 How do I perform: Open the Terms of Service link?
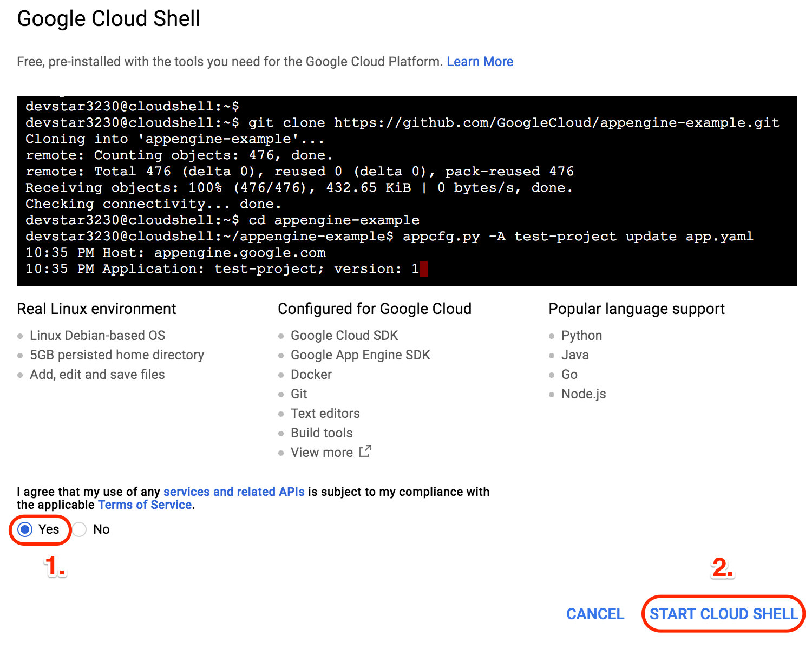point(145,505)
